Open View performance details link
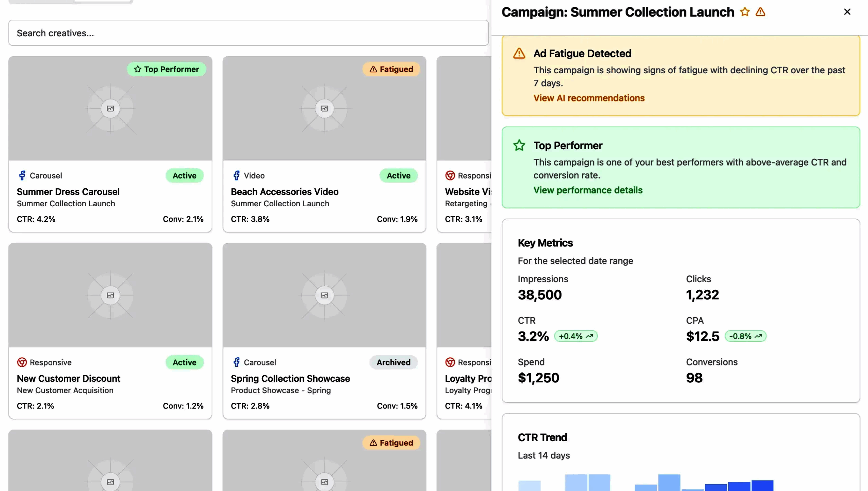The width and height of the screenshot is (868, 491). tap(588, 190)
